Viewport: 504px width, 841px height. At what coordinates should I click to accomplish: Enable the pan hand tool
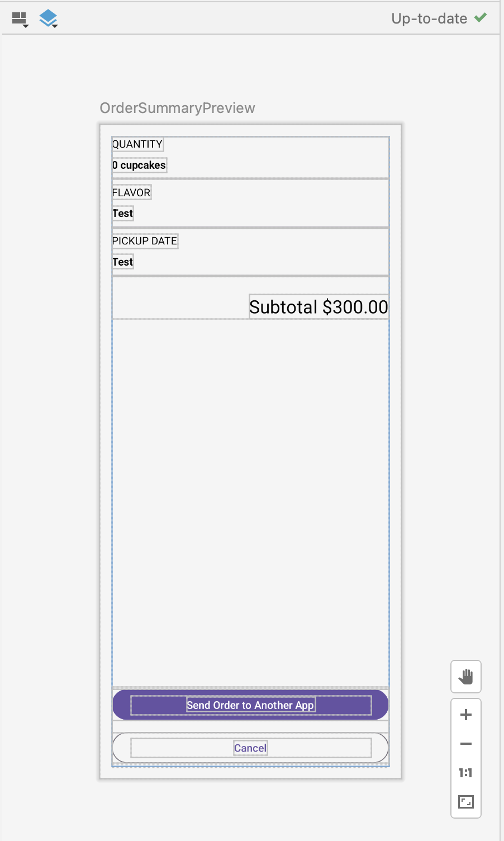click(x=465, y=677)
